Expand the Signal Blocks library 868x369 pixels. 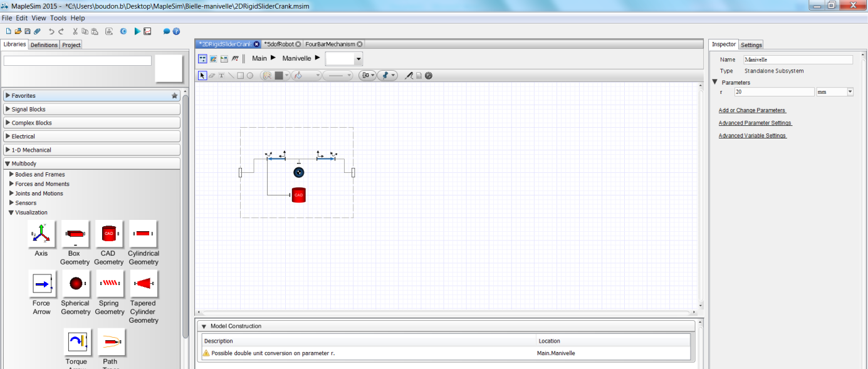[8, 110]
